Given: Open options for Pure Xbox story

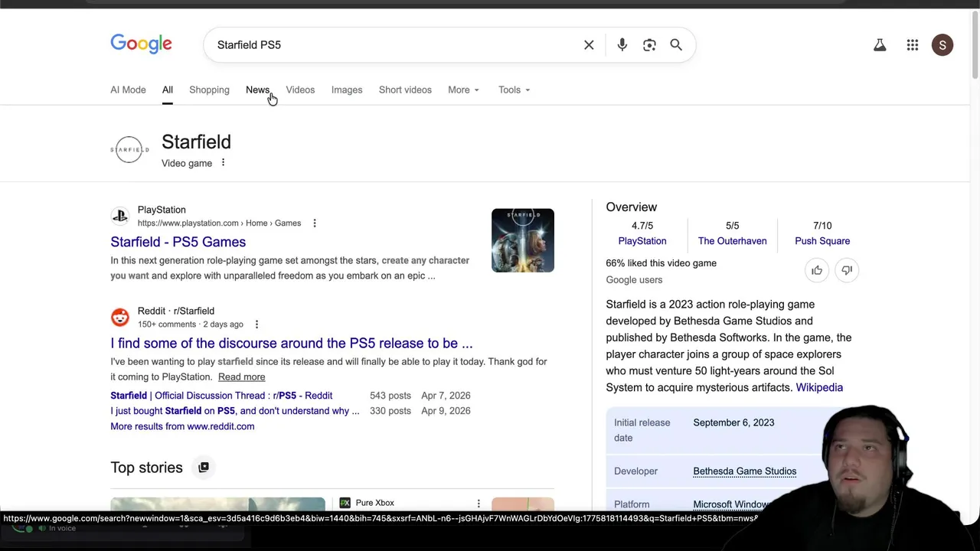Looking at the screenshot, I should (479, 503).
